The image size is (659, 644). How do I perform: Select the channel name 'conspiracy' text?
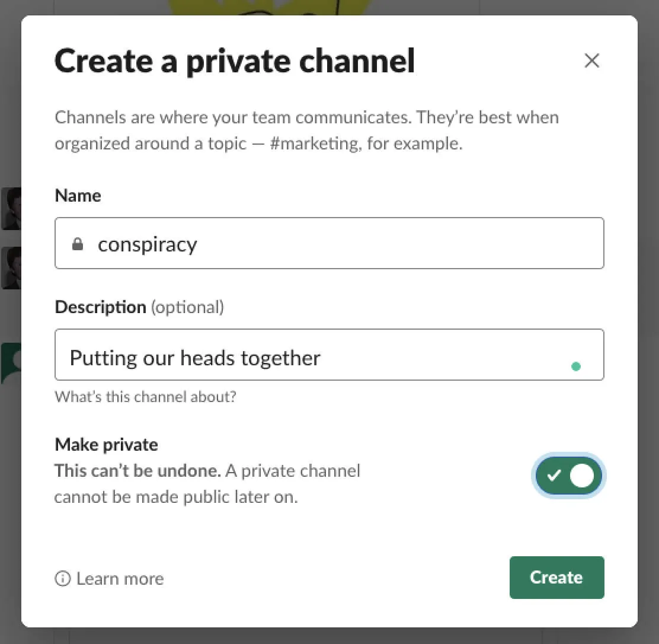click(148, 243)
